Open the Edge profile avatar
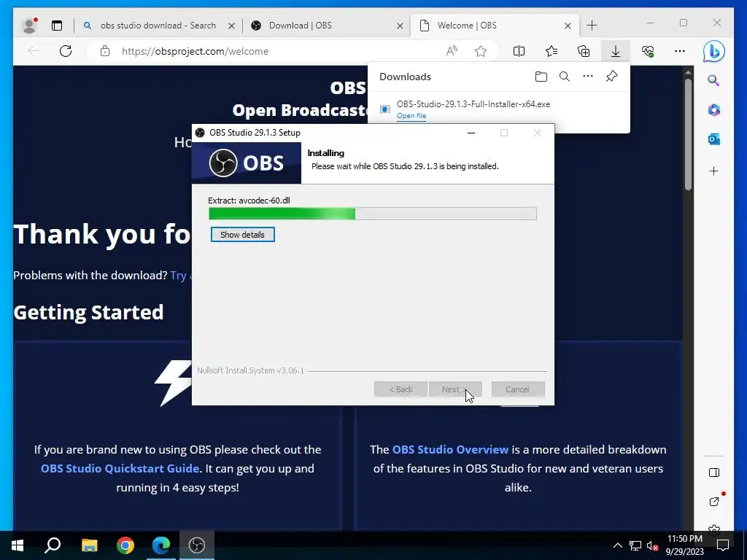 pyautogui.click(x=30, y=26)
